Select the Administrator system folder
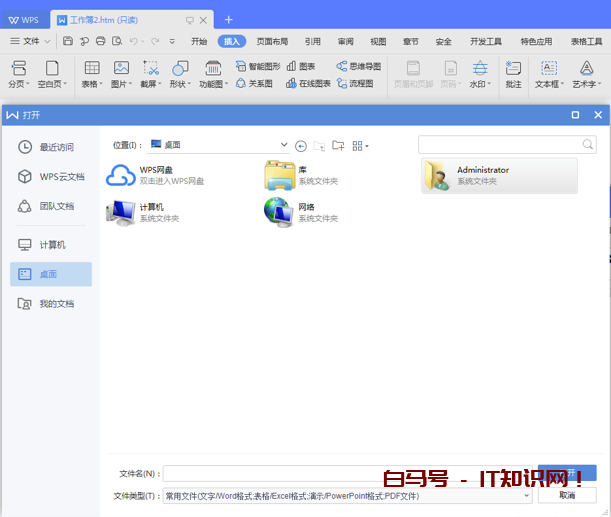 click(499, 176)
